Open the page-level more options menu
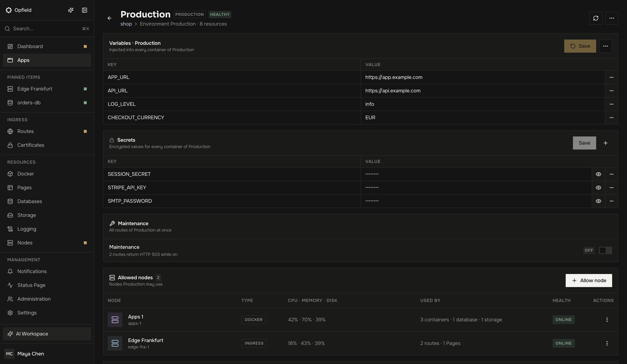 tap(612, 18)
